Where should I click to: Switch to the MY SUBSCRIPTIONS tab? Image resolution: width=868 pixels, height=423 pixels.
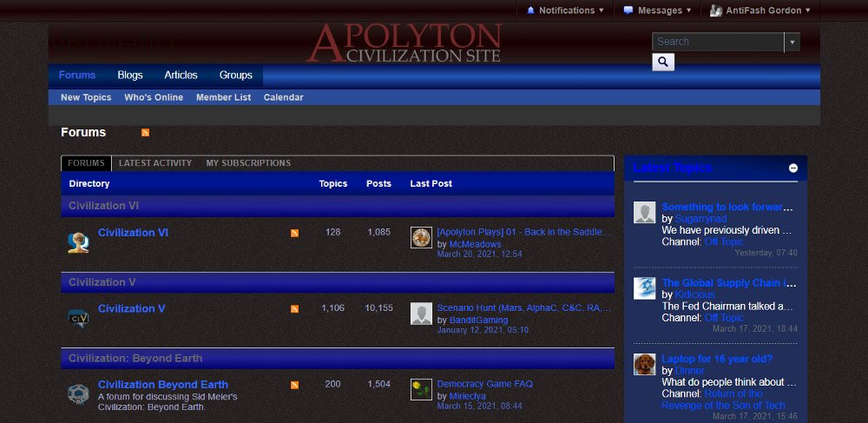click(x=248, y=163)
